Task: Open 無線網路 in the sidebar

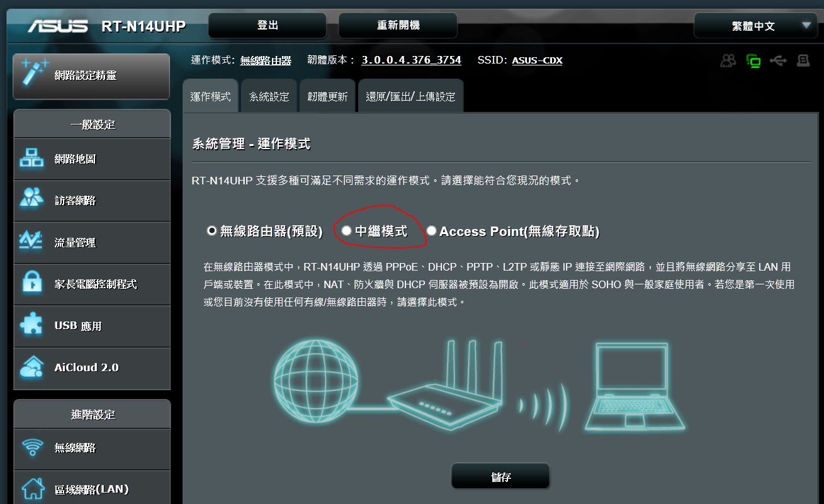Action: click(92, 447)
